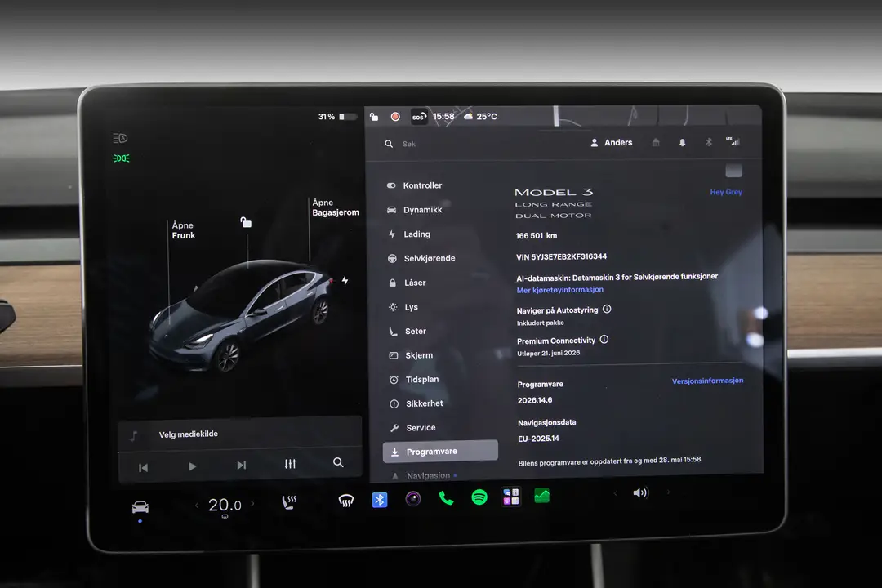The image size is (882, 588).
Task: Open the Låser menu
Action: (408, 283)
